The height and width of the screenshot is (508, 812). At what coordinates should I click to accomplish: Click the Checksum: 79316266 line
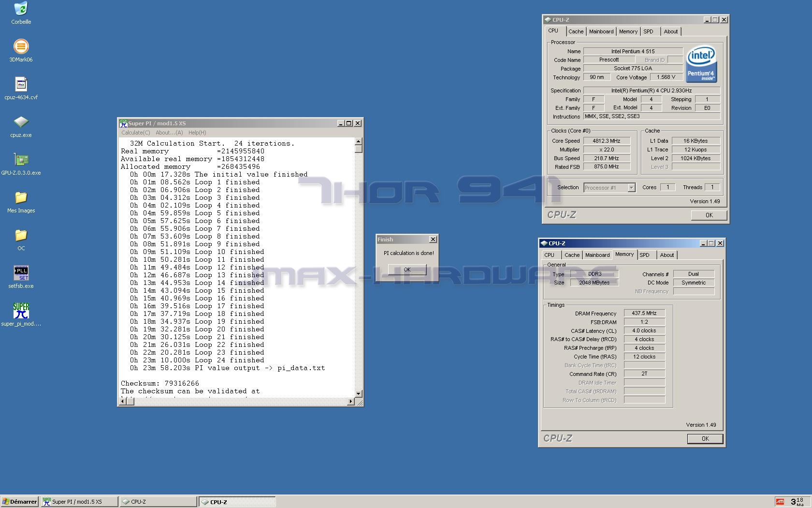(160, 384)
